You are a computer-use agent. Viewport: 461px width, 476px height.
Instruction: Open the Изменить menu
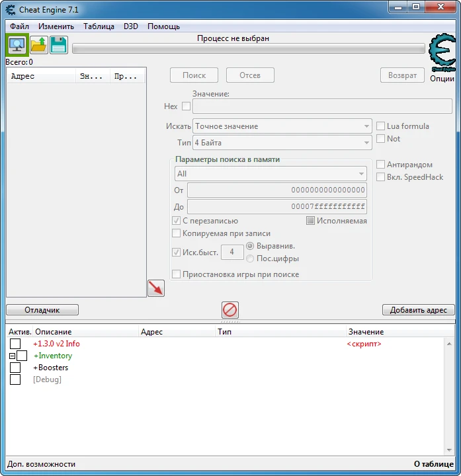[x=56, y=26]
